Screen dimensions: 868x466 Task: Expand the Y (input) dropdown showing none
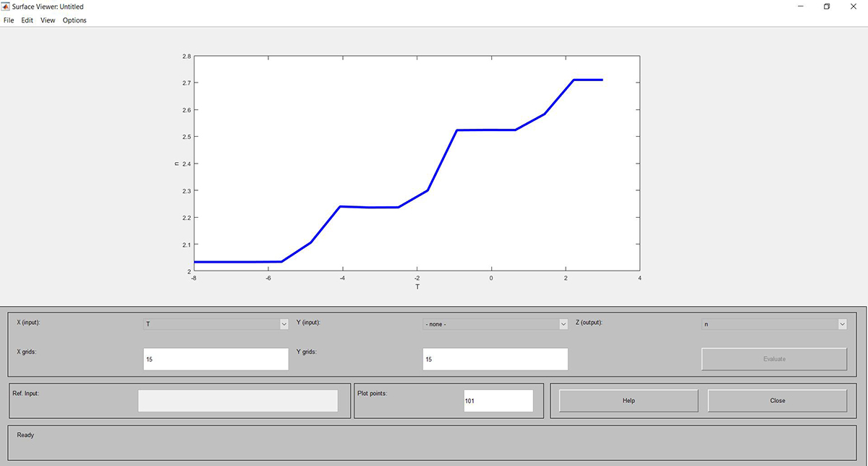tap(495, 324)
